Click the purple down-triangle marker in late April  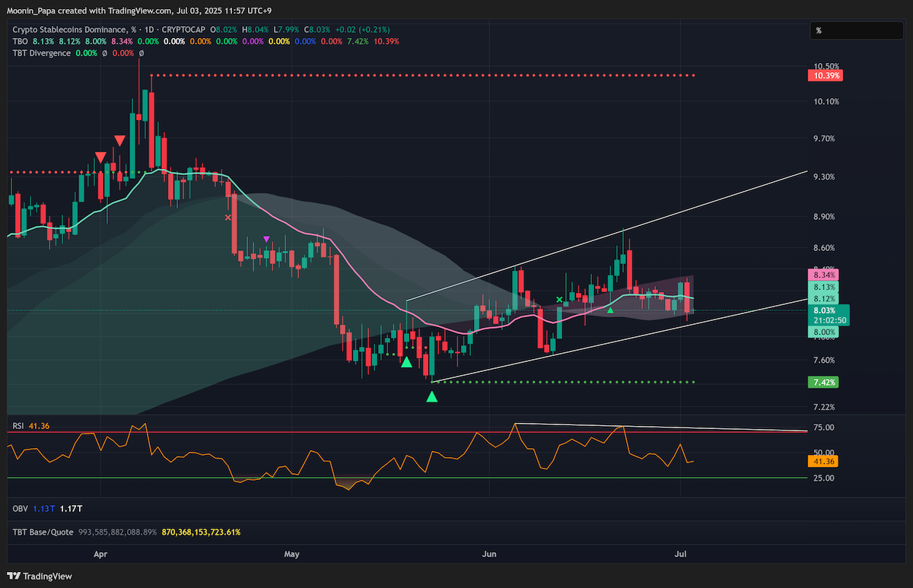click(266, 239)
